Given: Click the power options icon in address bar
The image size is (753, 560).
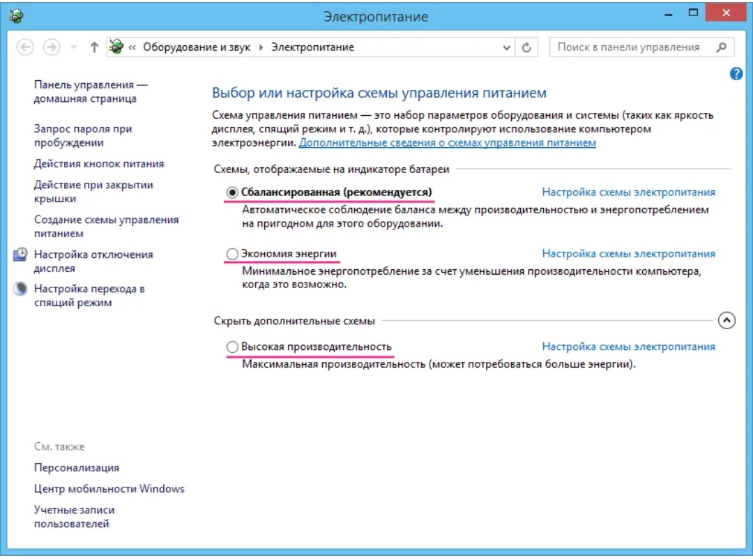Looking at the screenshot, I should pos(116,47).
